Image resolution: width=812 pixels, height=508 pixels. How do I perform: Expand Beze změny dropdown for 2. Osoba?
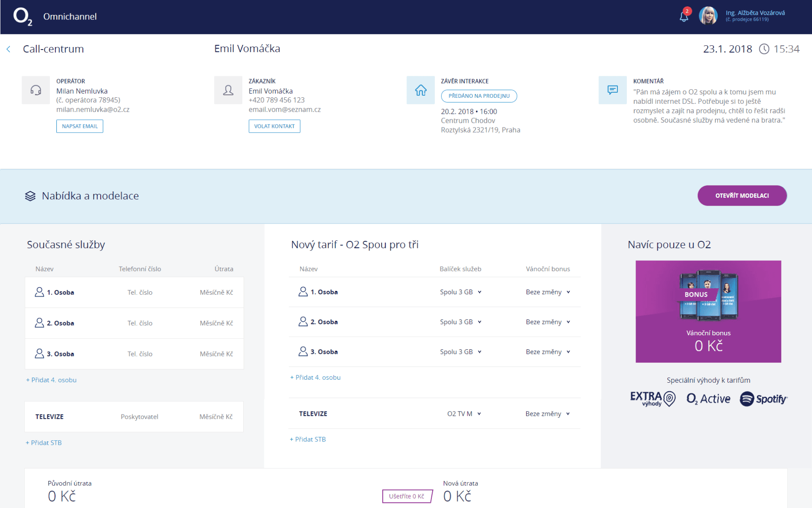coord(548,322)
